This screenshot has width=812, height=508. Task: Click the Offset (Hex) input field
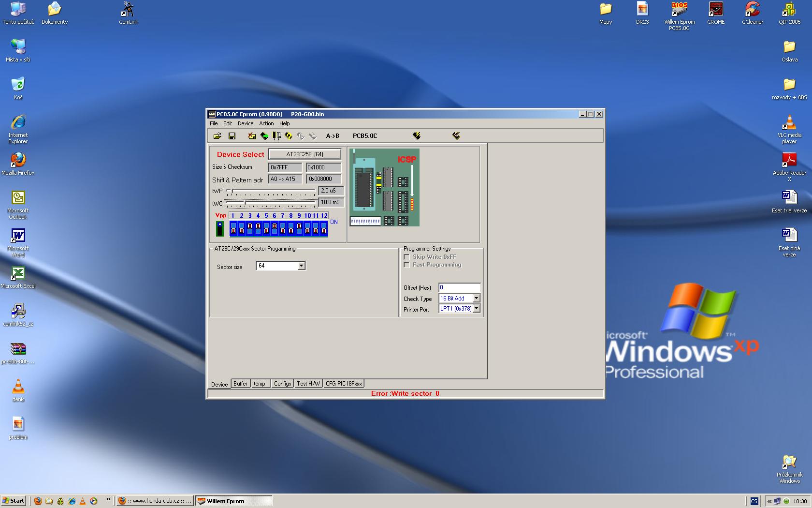[459, 287]
